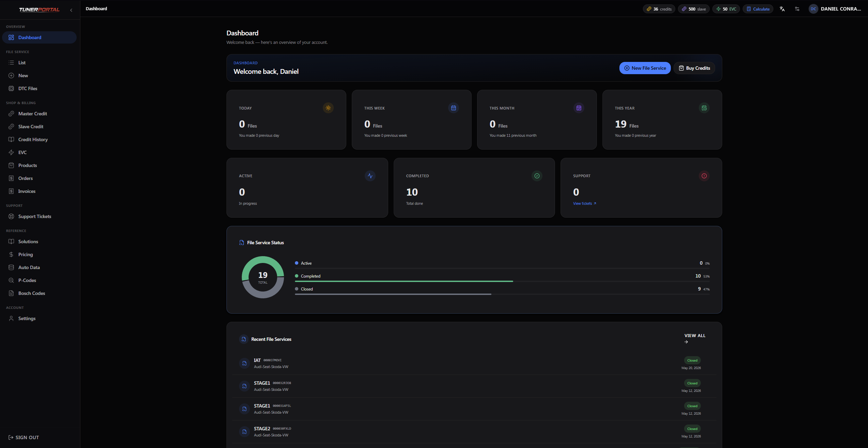Click the 500 slave credits badge
Image resolution: width=868 pixels, height=448 pixels.
(x=694, y=9)
